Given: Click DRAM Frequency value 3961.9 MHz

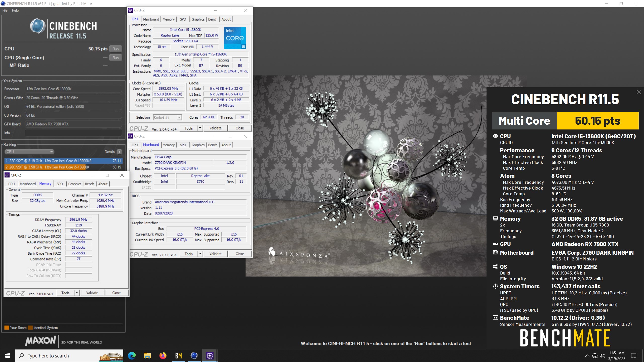Looking at the screenshot, I should coord(78,219).
